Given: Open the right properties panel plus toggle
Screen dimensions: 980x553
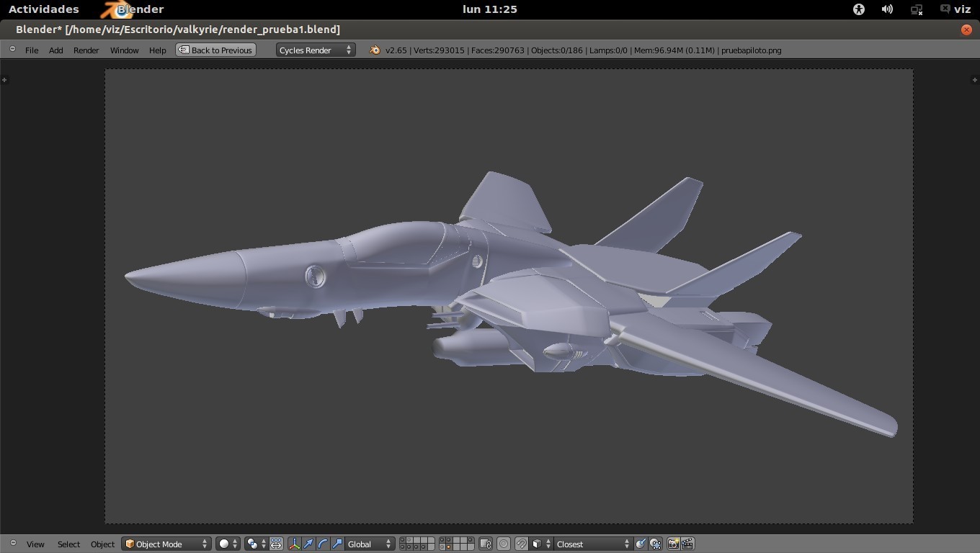Looking at the screenshot, I should click(975, 79).
